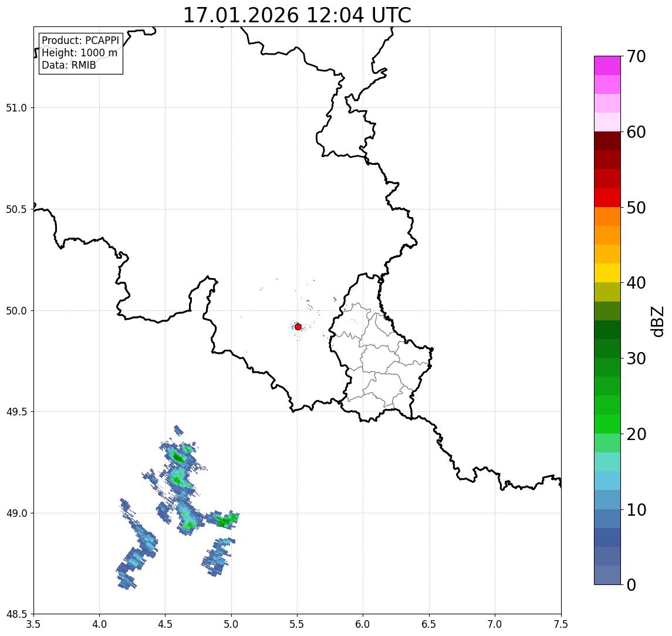The width and height of the screenshot is (672, 636).
Task: Click latitude axis label 49.5
Action: point(16,412)
